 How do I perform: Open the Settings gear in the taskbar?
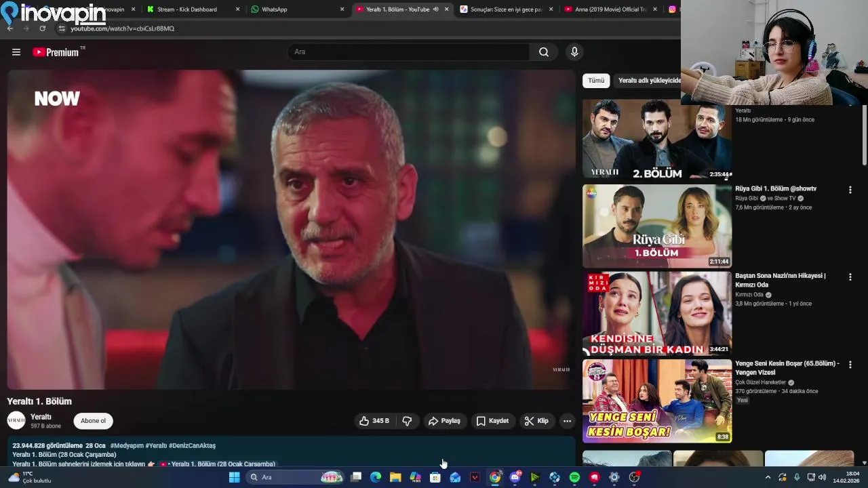click(614, 477)
